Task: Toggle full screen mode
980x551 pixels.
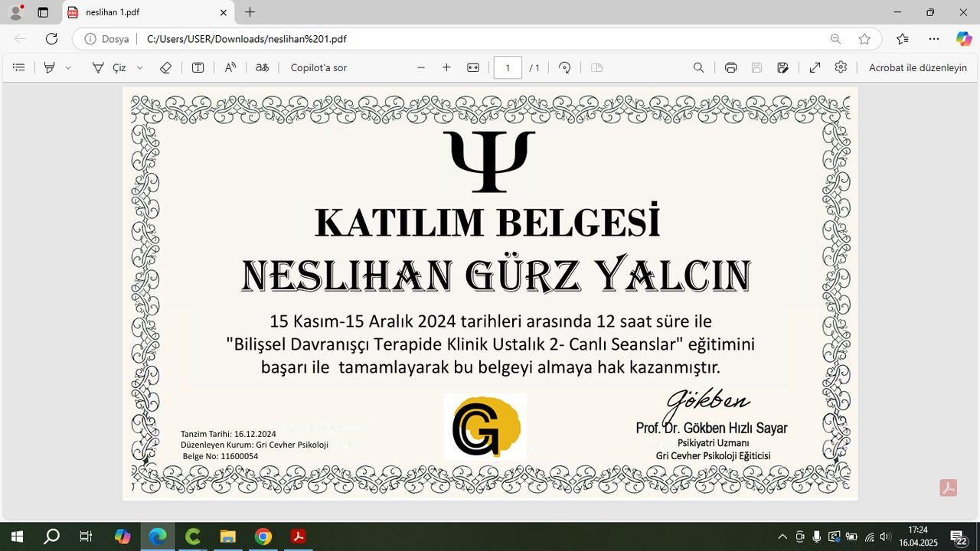Action: click(815, 67)
